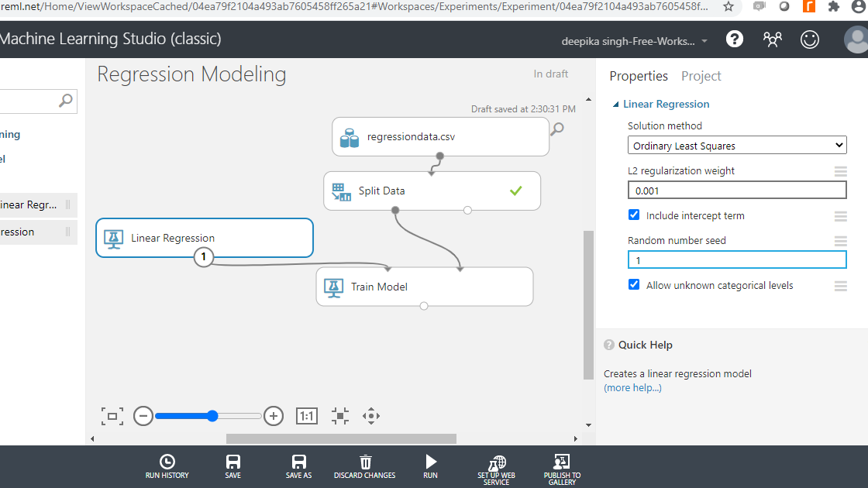This screenshot has height=488, width=868.
Task: Click the canvas scroll-left arrow
Action: [x=92, y=438]
